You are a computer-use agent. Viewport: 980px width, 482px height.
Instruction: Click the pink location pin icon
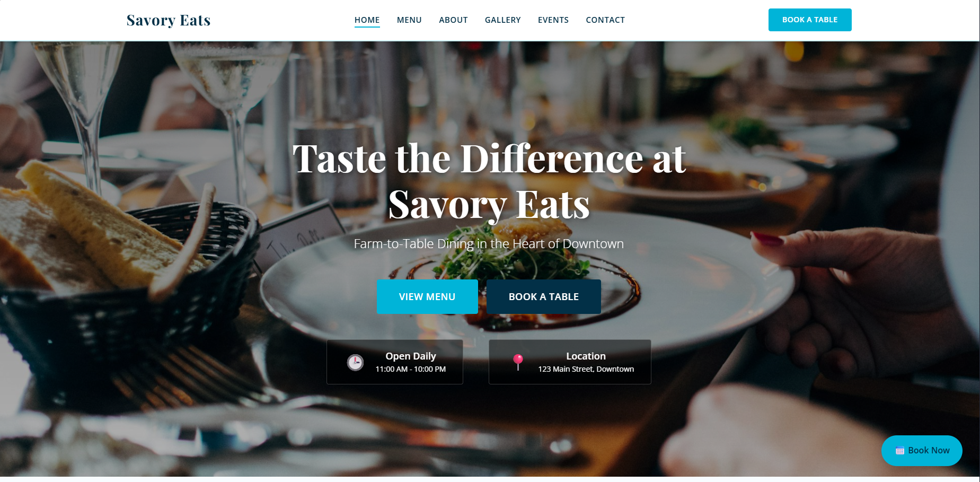tap(518, 362)
